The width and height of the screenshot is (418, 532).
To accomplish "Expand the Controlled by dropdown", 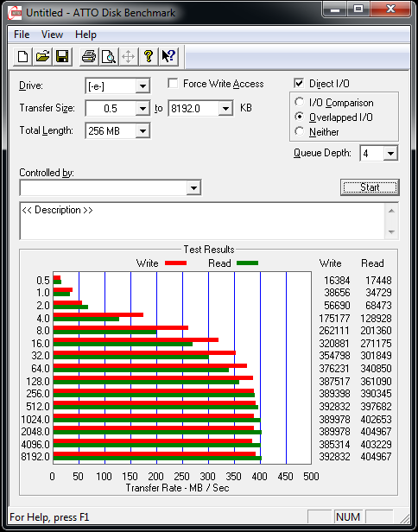I will [193, 187].
